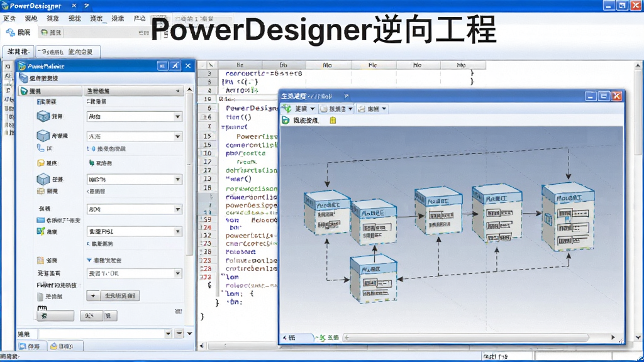Click the yellow folder icon in the dialog

tap(41, 163)
